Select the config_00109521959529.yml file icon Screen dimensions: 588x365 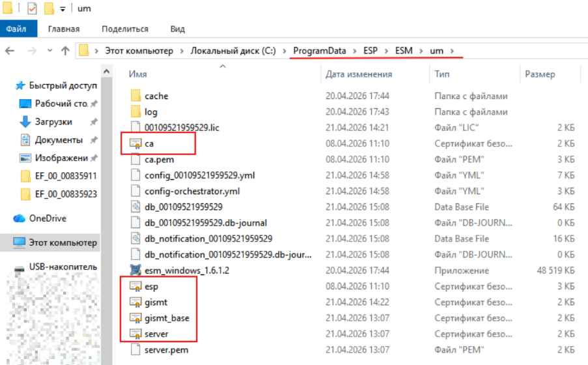pyautogui.click(x=135, y=175)
